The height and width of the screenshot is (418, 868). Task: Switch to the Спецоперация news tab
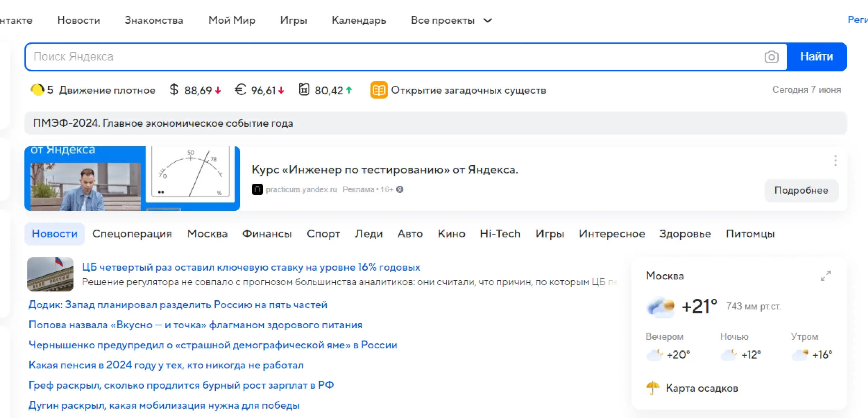[132, 234]
